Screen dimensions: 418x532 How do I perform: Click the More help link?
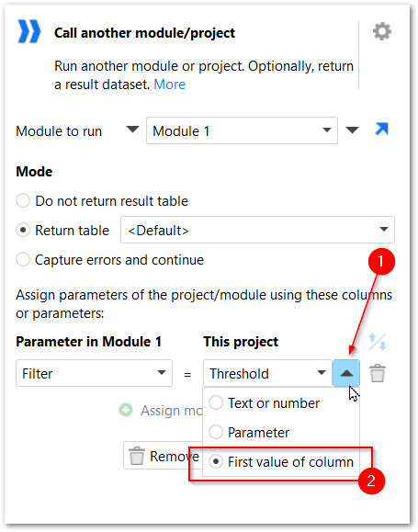click(170, 85)
